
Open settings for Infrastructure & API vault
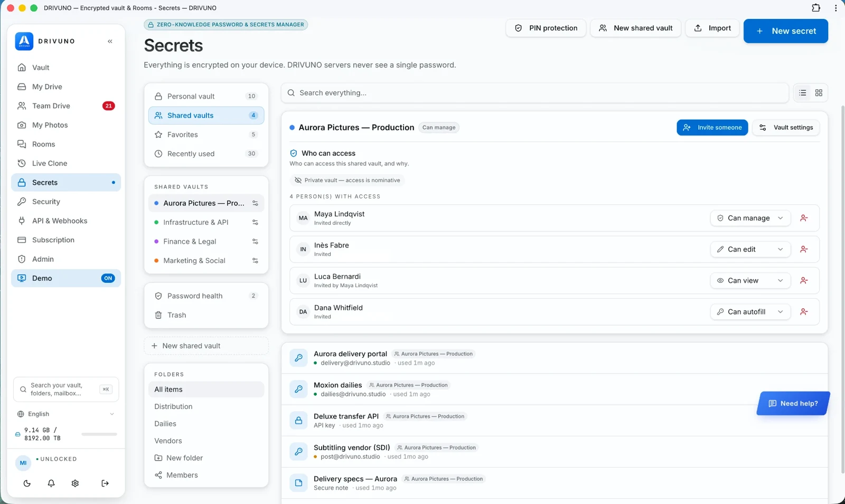(255, 222)
